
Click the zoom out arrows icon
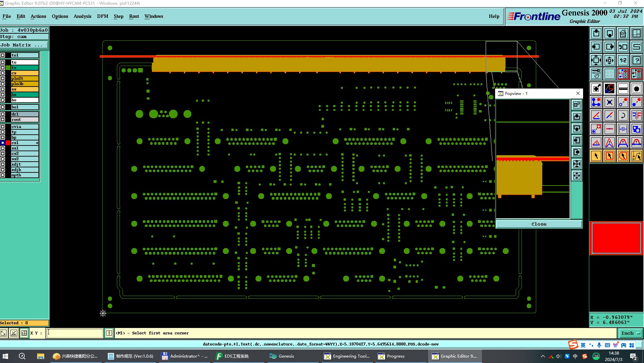pos(610,60)
